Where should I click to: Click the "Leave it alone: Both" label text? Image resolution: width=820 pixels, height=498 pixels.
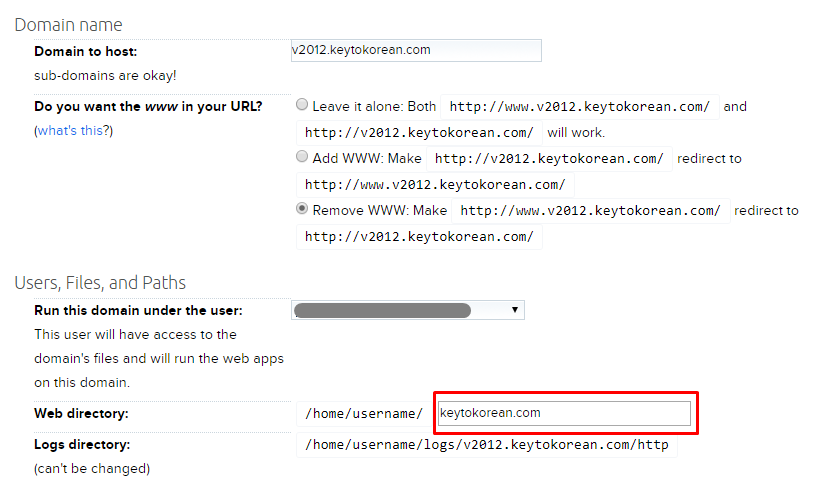[x=374, y=107]
